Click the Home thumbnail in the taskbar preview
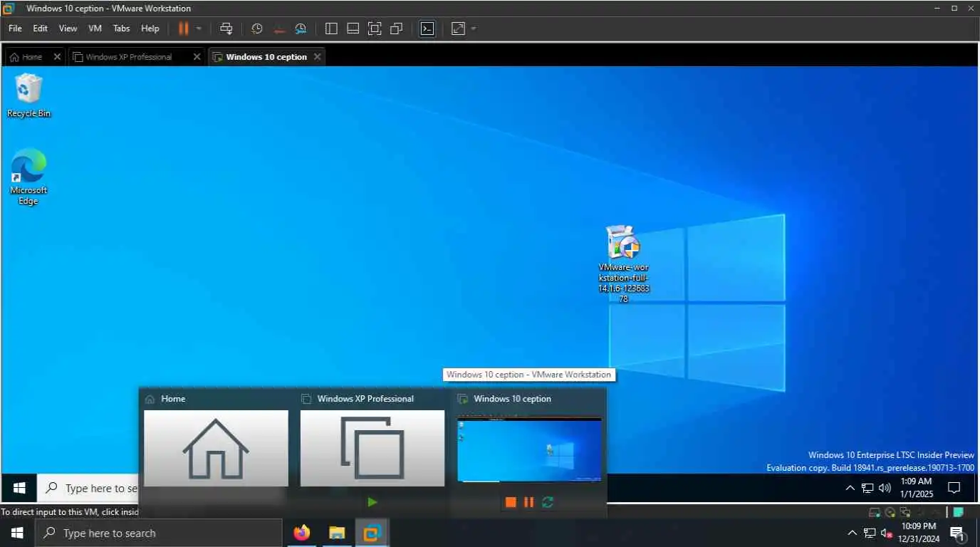 (x=216, y=448)
